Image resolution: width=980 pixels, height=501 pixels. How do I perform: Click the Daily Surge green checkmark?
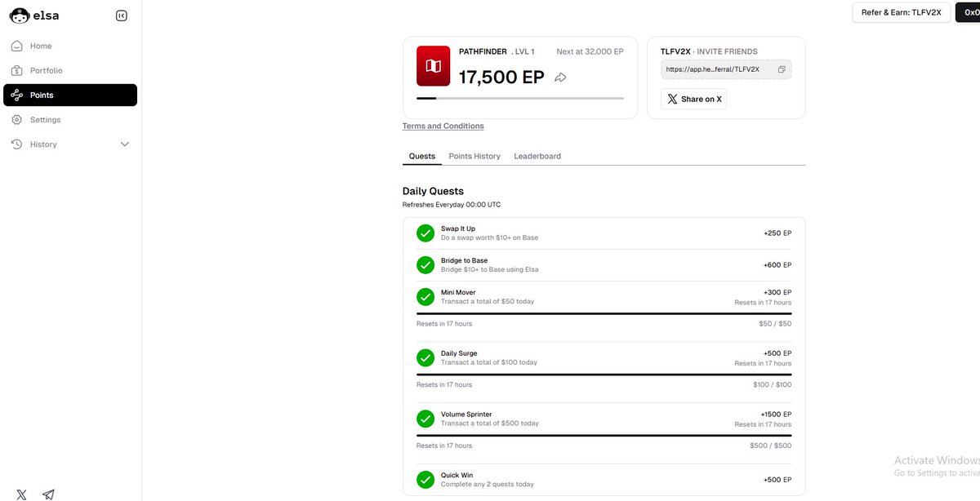tap(425, 357)
